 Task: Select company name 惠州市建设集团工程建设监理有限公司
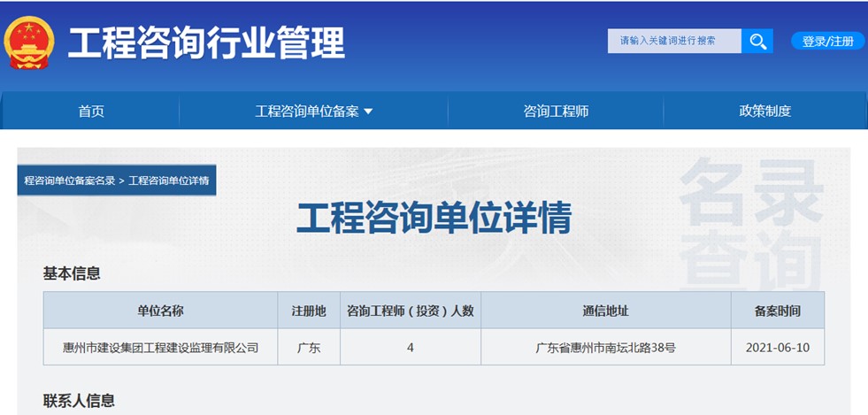160,348
